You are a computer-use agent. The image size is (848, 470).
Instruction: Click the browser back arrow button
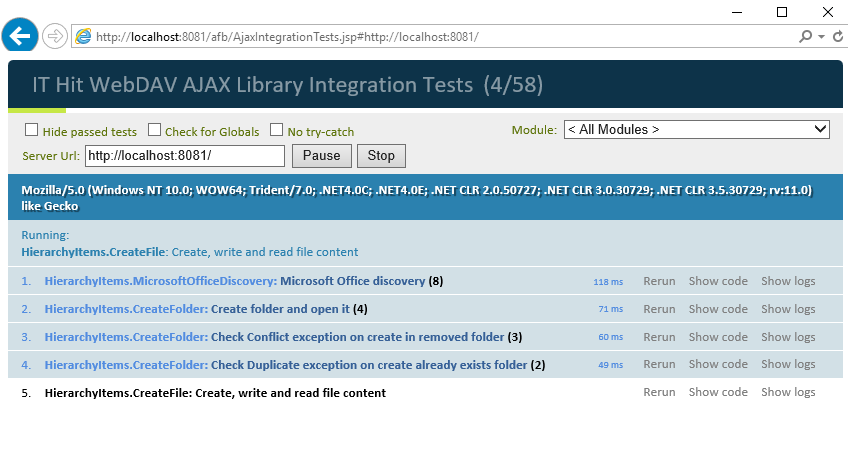tap(20, 36)
